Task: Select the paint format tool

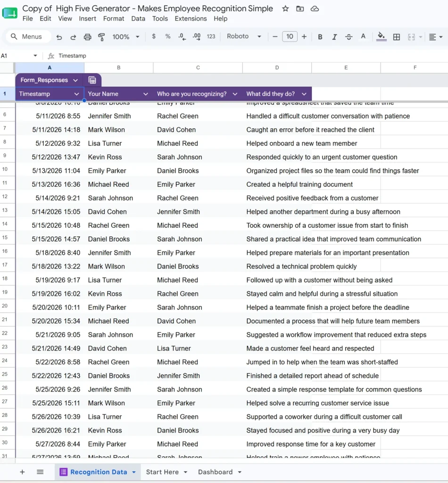Action: (x=101, y=37)
